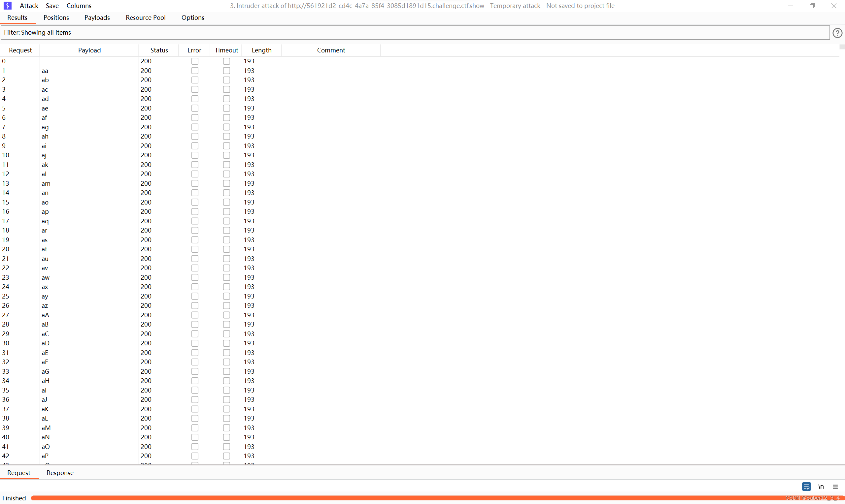Screen dimensions: 845x504
Task: Open the hamburger options menu icon
Action: (x=835, y=487)
